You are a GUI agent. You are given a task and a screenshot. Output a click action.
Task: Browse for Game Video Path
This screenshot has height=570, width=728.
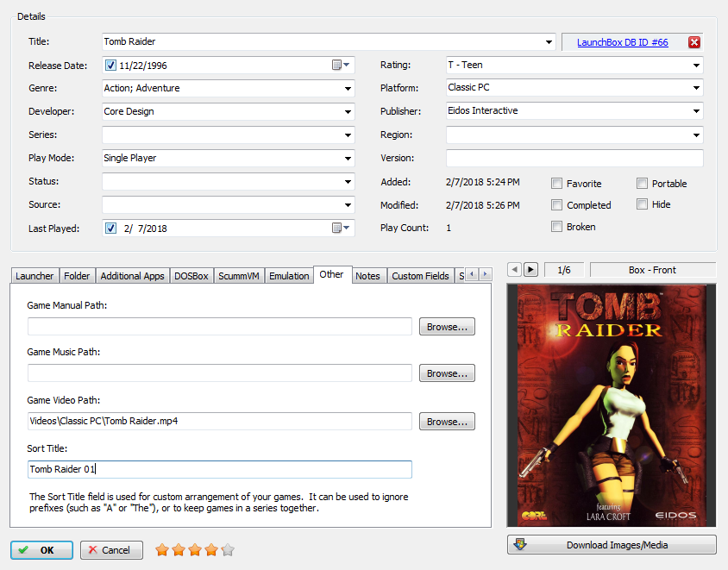(447, 422)
